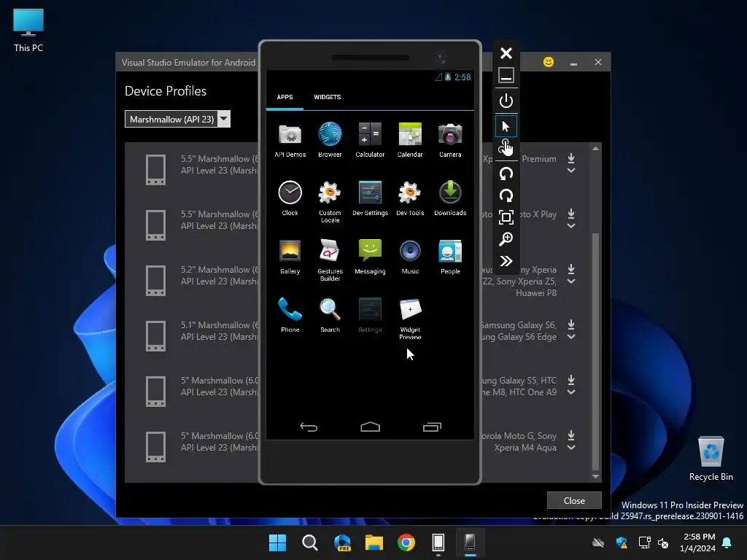Viewport: 747px width, 560px height.
Task: Expand the Moto X Play profile details
Action: (x=571, y=226)
